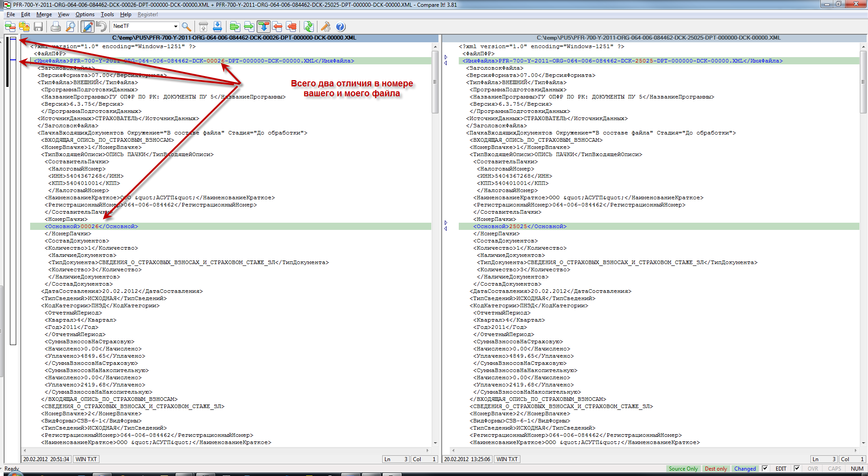Click the Print toolbar icon
The width and height of the screenshot is (868, 476).
(x=55, y=27)
